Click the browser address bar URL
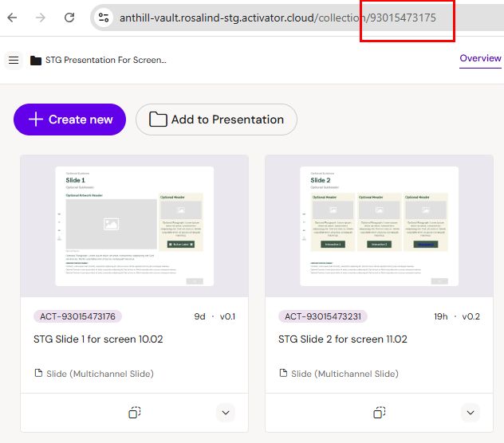Viewport: 504px width, 443px height. point(277,18)
